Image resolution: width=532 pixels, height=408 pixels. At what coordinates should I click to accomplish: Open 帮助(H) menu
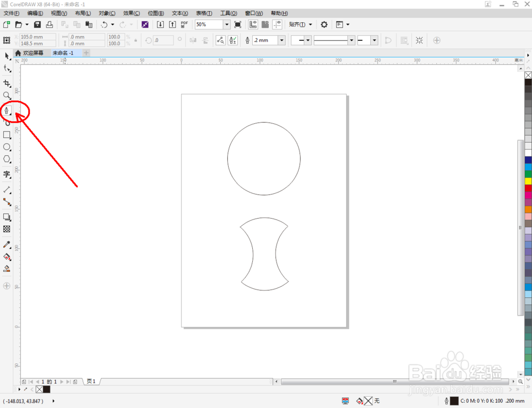click(279, 13)
